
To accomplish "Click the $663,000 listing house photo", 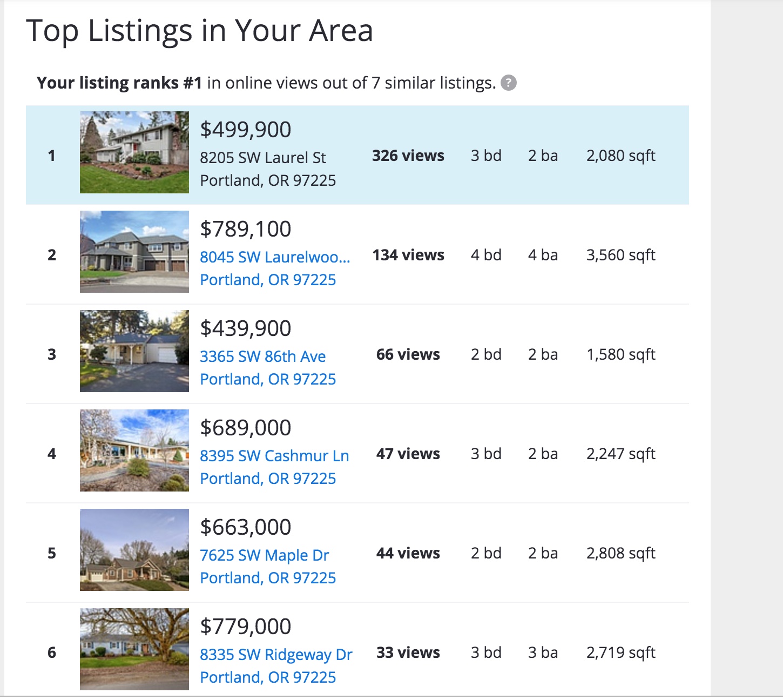I will 134,550.
